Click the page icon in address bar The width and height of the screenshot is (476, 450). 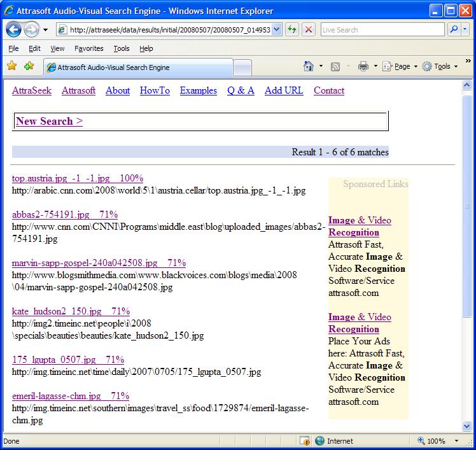pos(62,30)
